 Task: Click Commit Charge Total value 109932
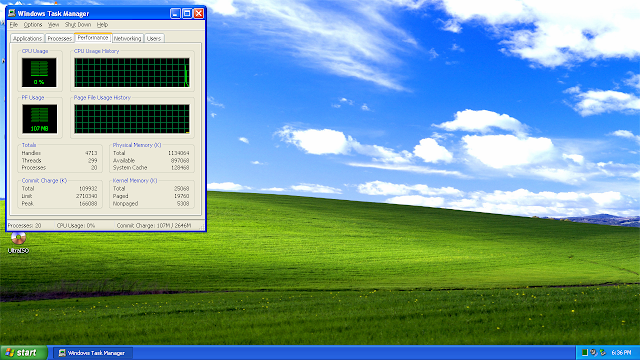(x=88, y=189)
